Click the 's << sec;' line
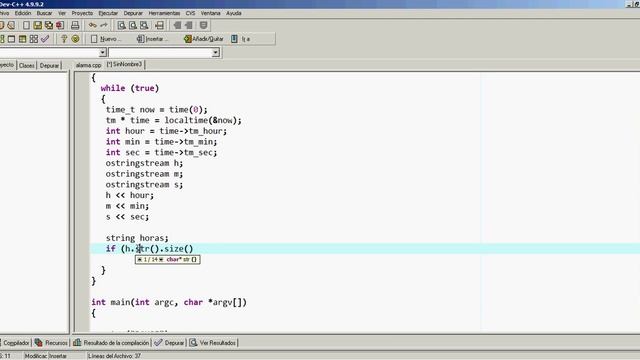The height and width of the screenshot is (360, 640). coord(127,217)
